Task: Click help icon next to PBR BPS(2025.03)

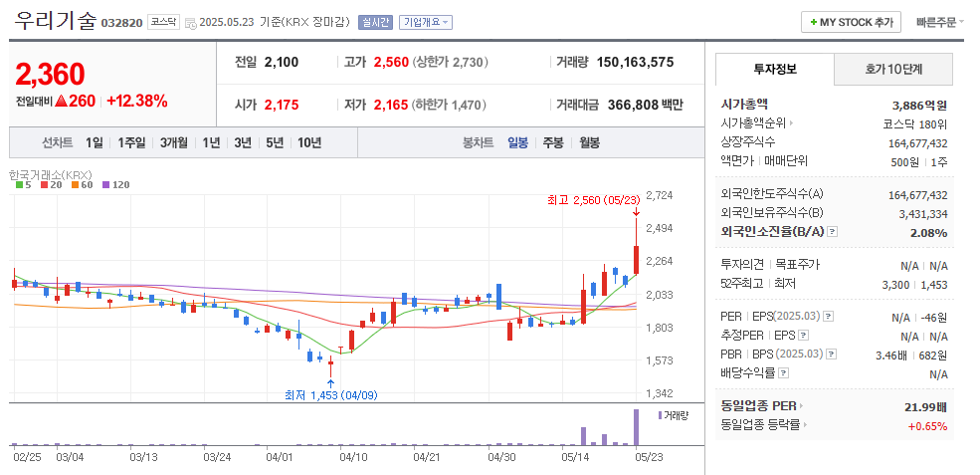Action: coord(831,354)
